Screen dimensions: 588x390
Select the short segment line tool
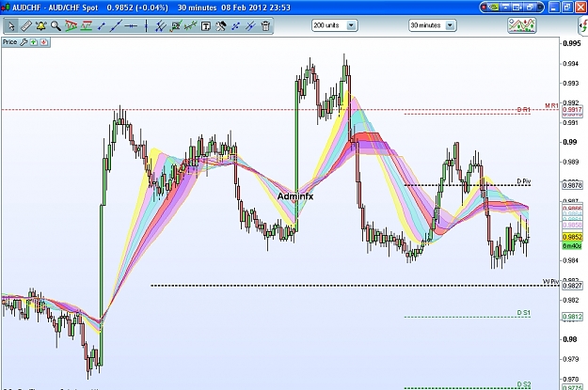[102, 26]
